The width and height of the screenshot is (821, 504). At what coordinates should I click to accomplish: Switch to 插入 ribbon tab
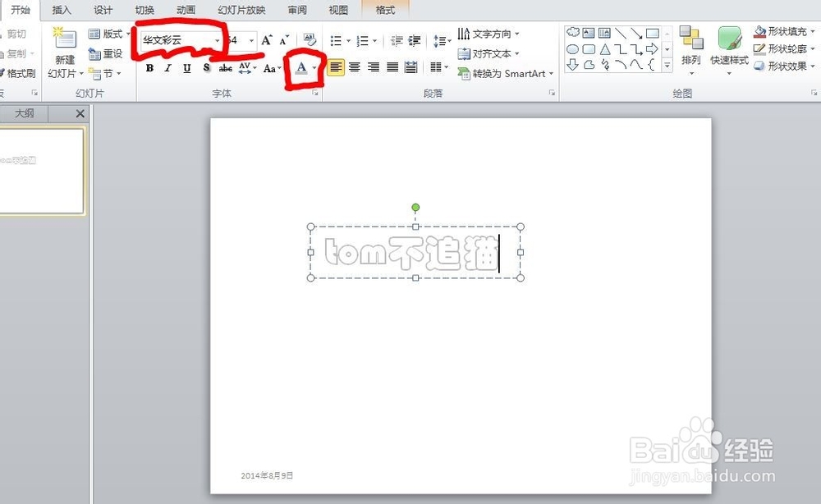(x=62, y=10)
